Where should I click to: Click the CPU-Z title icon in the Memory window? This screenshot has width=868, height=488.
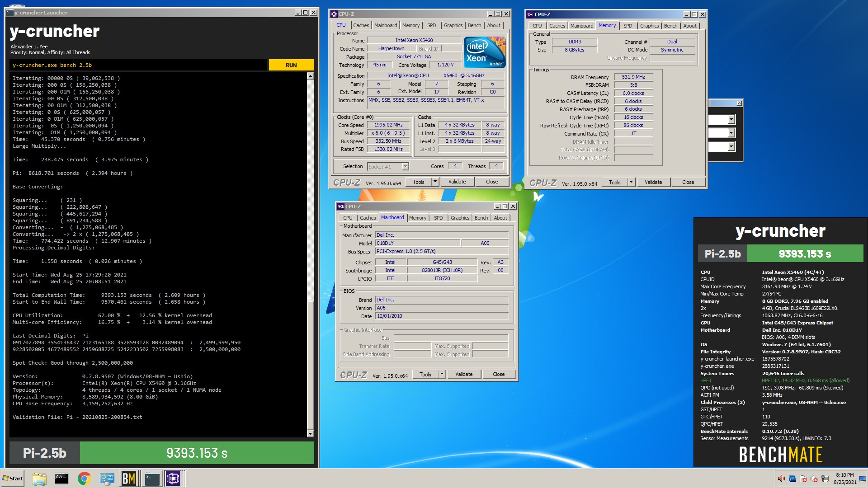tap(530, 14)
